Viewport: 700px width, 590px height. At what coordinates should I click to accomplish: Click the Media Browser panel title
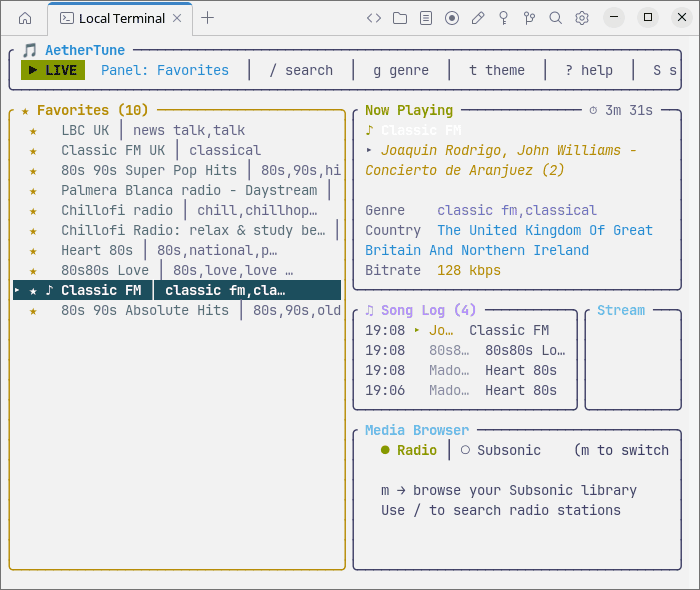(x=417, y=430)
